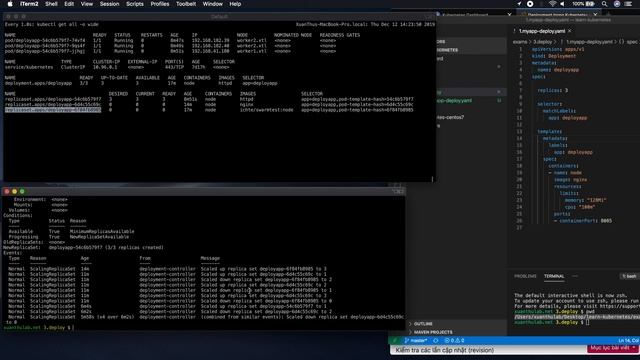Switch to the PROBLEMS panel tab
This screenshot has height=360, width=640.
[525, 276]
